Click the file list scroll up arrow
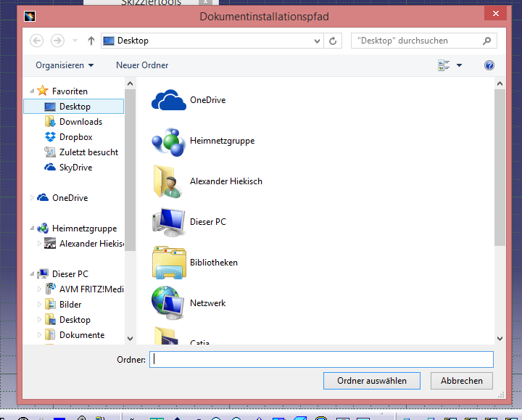522x420 pixels. (500, 83)
